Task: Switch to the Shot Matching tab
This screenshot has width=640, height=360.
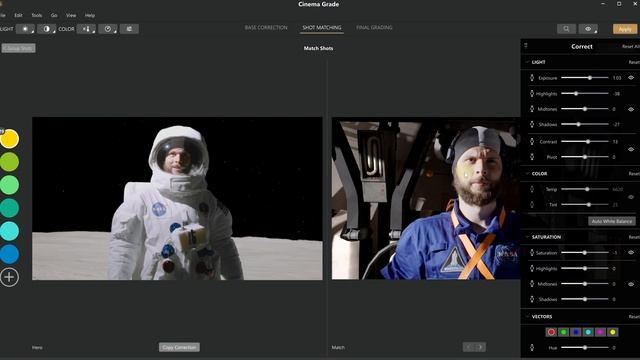Action: click(x=322, y=27)
